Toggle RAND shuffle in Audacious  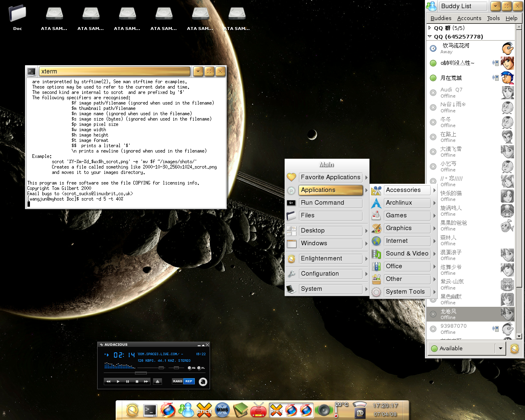point(178,381)
